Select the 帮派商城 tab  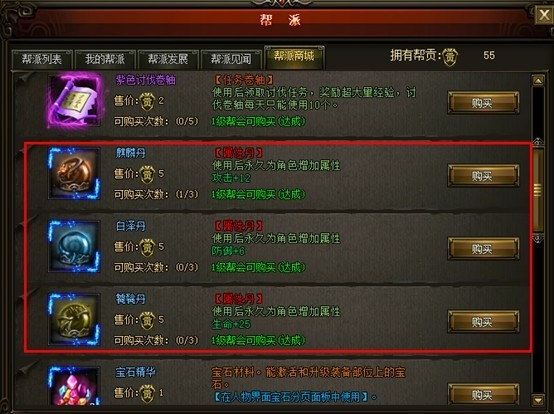[294, 57]
